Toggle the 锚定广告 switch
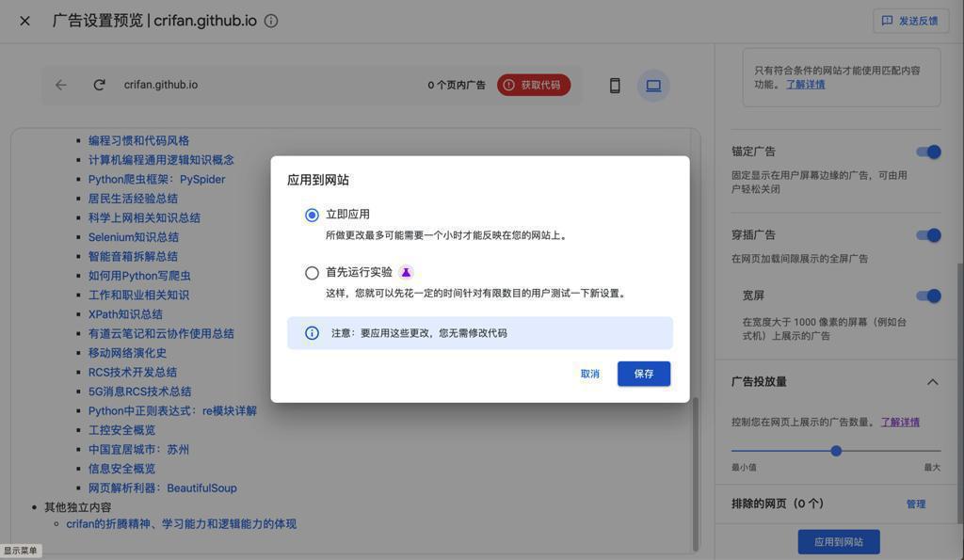The height and width of the screenshot is (560, 964). [929, 152]
